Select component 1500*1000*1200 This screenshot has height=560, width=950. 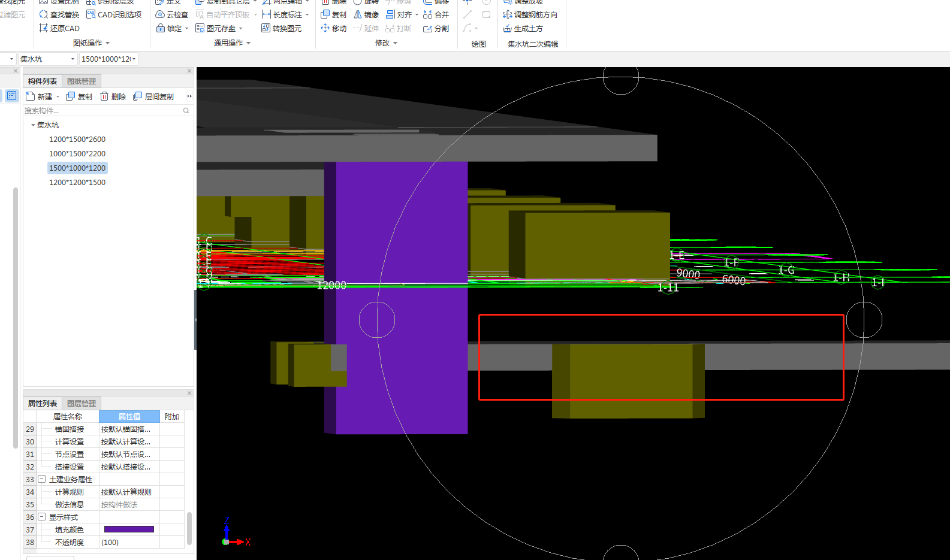coord(77,168)
